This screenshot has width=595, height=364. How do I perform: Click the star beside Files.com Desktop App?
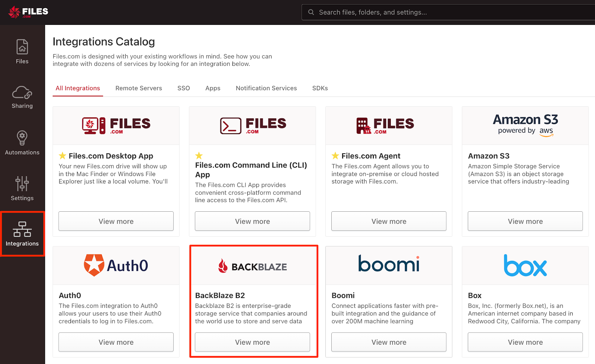tap(62, 156)
